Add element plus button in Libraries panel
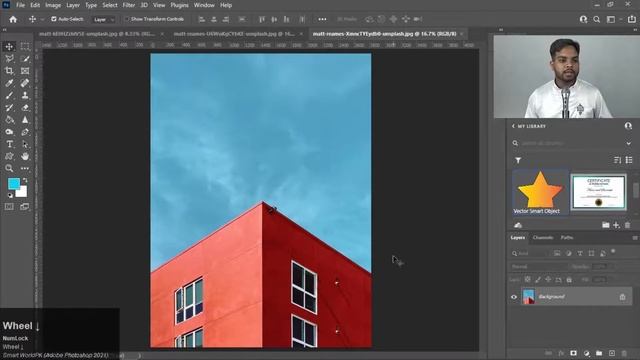Viewport: 640px width, 360px height. [616, 225]
